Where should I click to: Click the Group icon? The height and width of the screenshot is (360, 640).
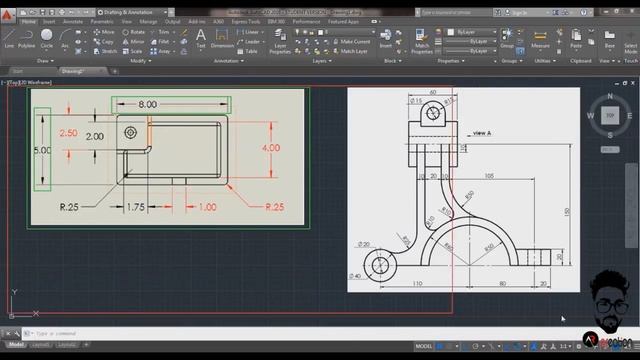[507, 38]
